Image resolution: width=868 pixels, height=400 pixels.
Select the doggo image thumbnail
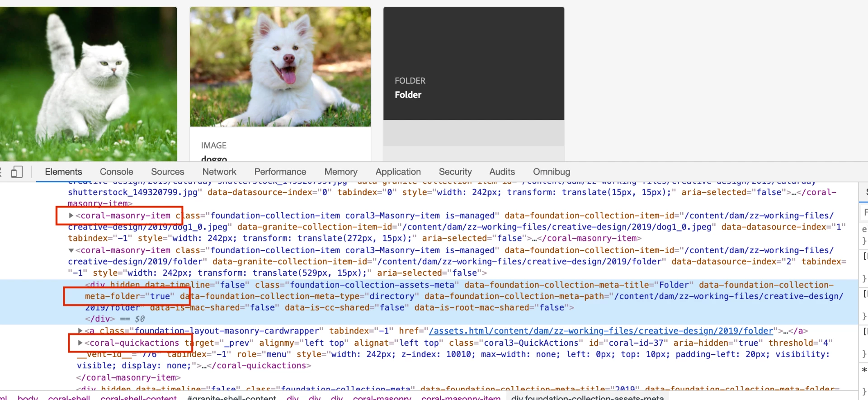[x=280, y=66]
